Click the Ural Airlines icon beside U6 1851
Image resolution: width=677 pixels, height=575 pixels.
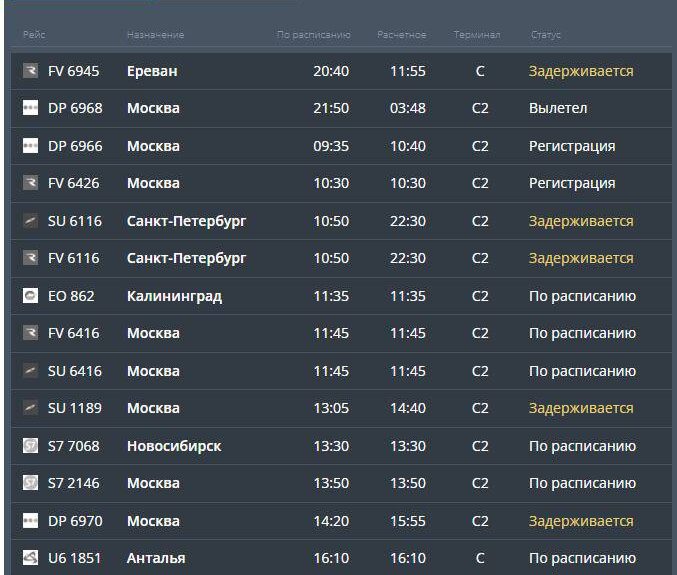(x=30, y=558)
